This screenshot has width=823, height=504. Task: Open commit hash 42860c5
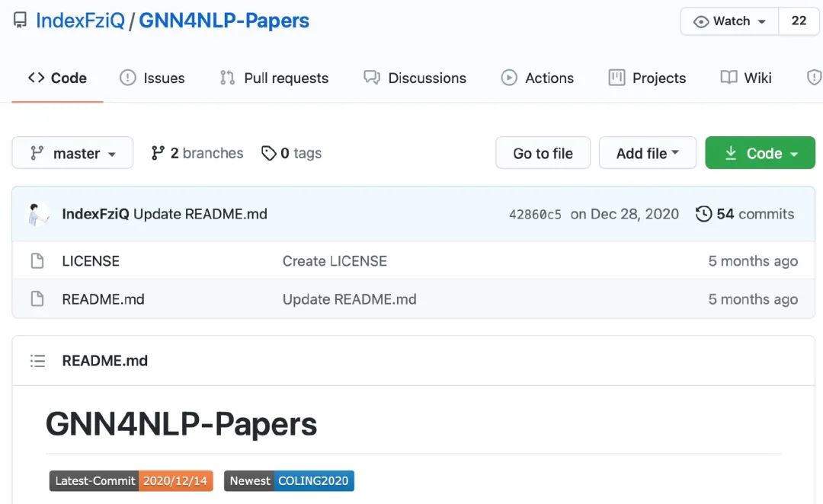tap(535, 215)
